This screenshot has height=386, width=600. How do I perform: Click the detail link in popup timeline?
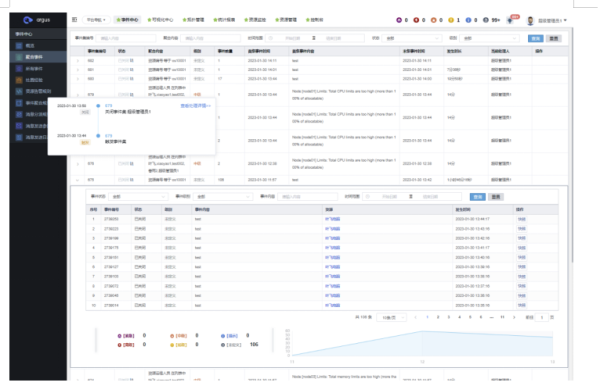(195, 106)
